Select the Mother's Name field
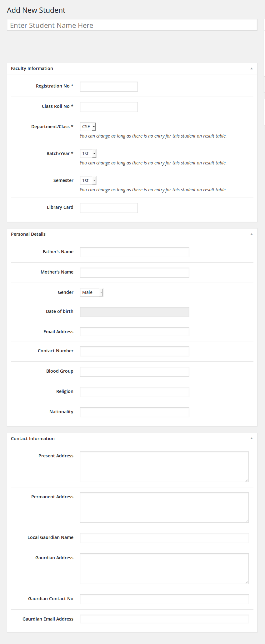265x644 pixels. coord(134,273)
